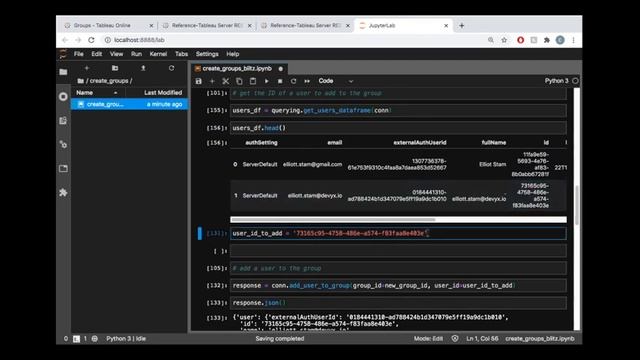The height and width of the screenshot is (360, 640).
Task: Open the browser three-dot menu
Action: coord(573,40)
